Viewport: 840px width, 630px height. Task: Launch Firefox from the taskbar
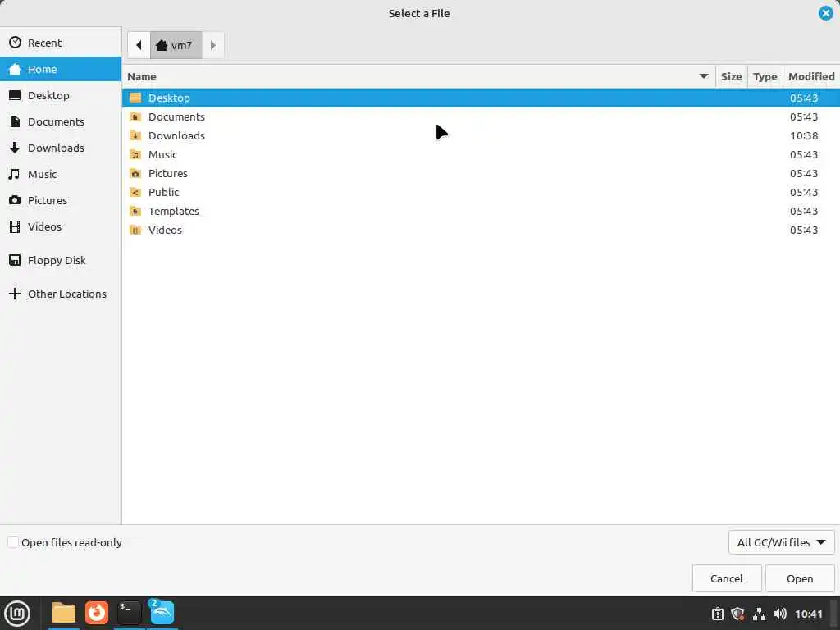(97, 613)
